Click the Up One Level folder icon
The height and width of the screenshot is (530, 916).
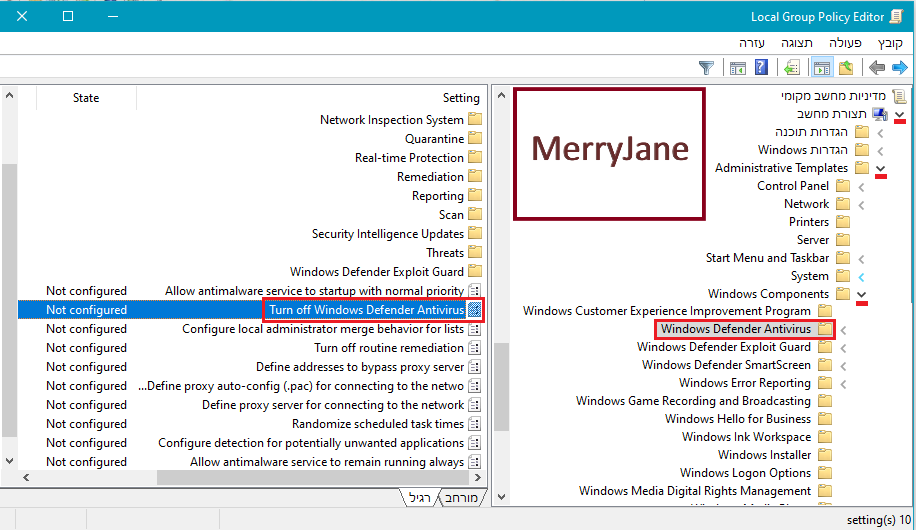(x=847, y=68)
